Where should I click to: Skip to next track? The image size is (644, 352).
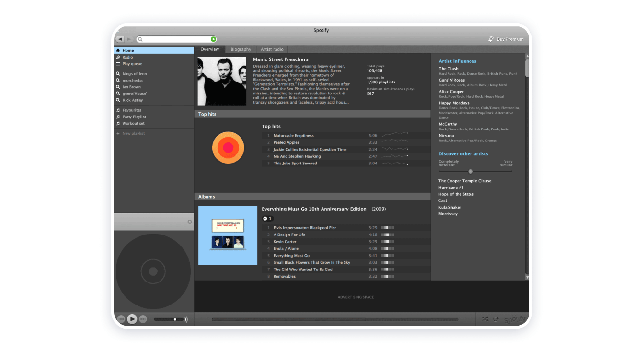pyautogui.click(x=143, y=319)
